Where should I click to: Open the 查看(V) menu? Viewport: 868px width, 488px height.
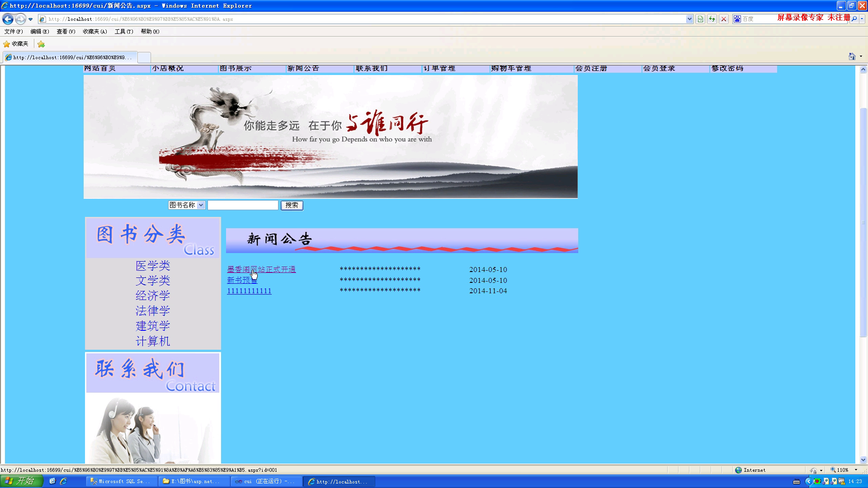pyautogui.click(x=66, y=32)
